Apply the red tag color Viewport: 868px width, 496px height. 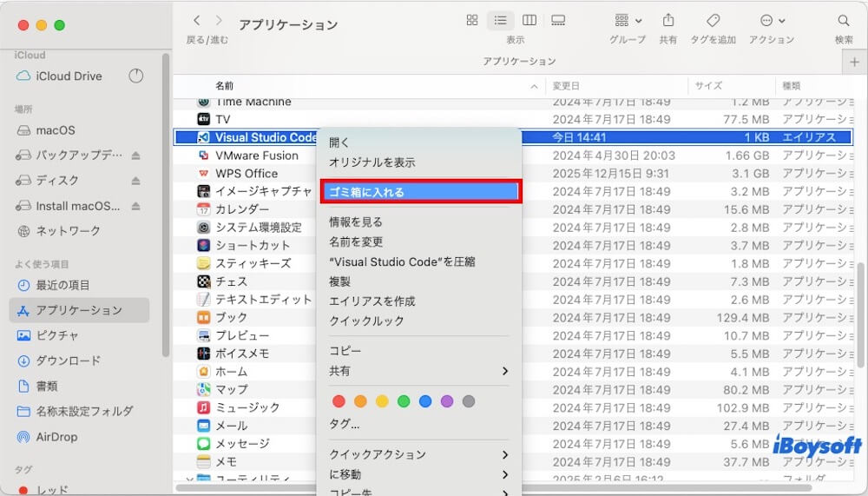339,401
